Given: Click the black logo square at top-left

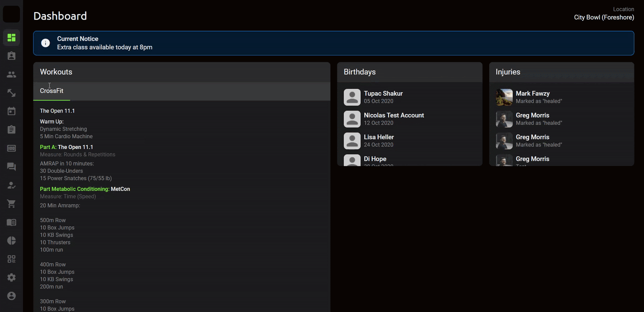Looking at the screenshot, I should pos(11,14).
